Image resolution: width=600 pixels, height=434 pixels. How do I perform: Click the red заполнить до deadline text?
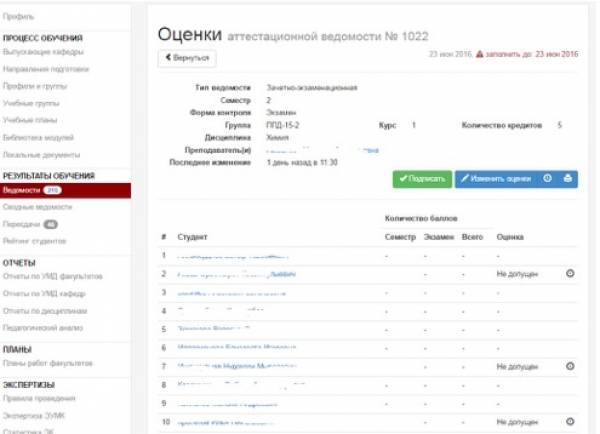coord(532,54)
